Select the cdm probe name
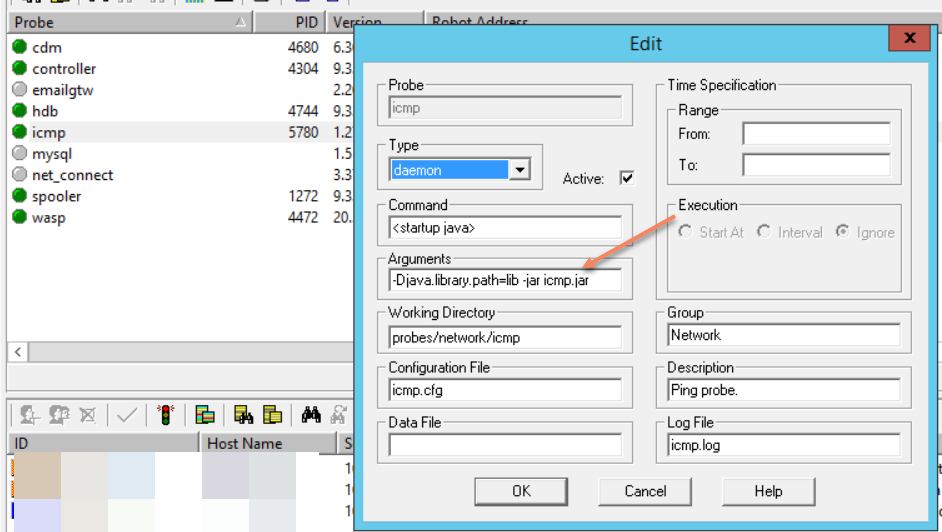Screen dimensions: 942x532 pyautogui.click(x=47, y=47)
